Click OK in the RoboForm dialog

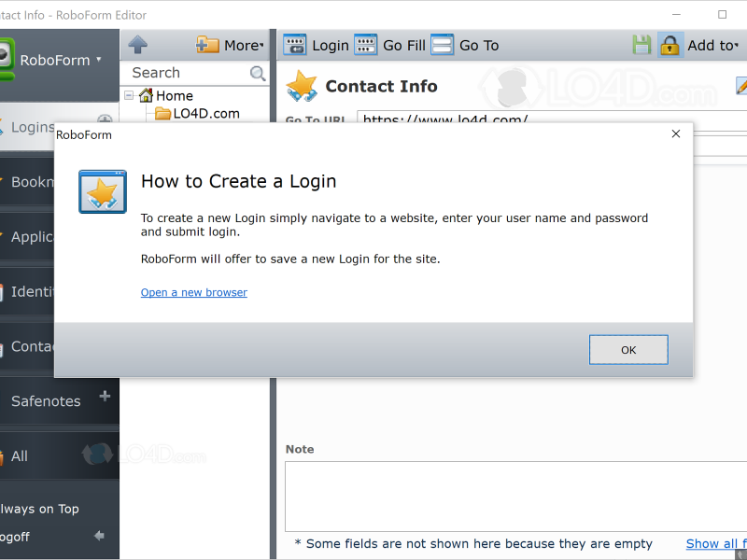[x=628, y=350]
